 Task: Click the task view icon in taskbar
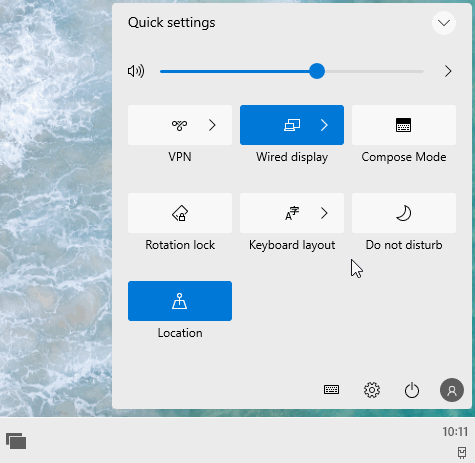pyautogui.click(x=16, y=441)
